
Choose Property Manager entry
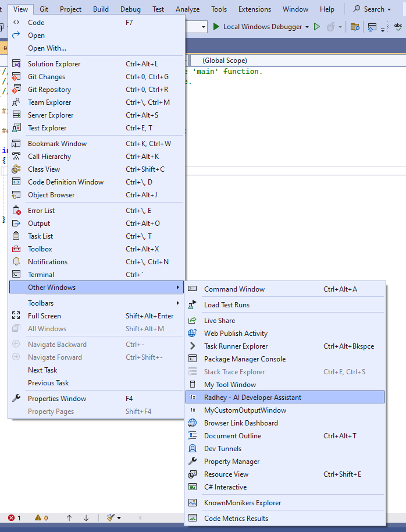click(x=285, y=462)
